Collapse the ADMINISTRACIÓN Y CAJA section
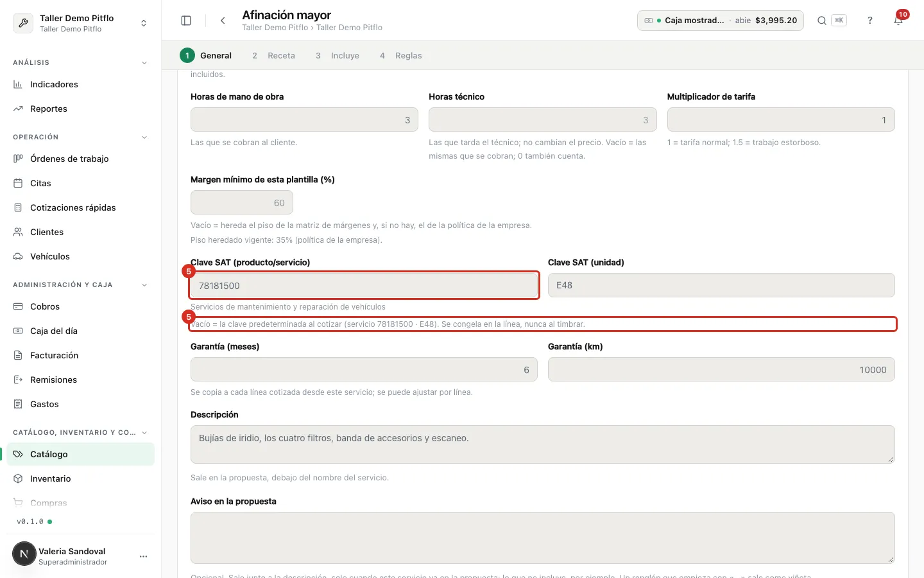Screen dimensions: 924x578 [x=144, y=285]
